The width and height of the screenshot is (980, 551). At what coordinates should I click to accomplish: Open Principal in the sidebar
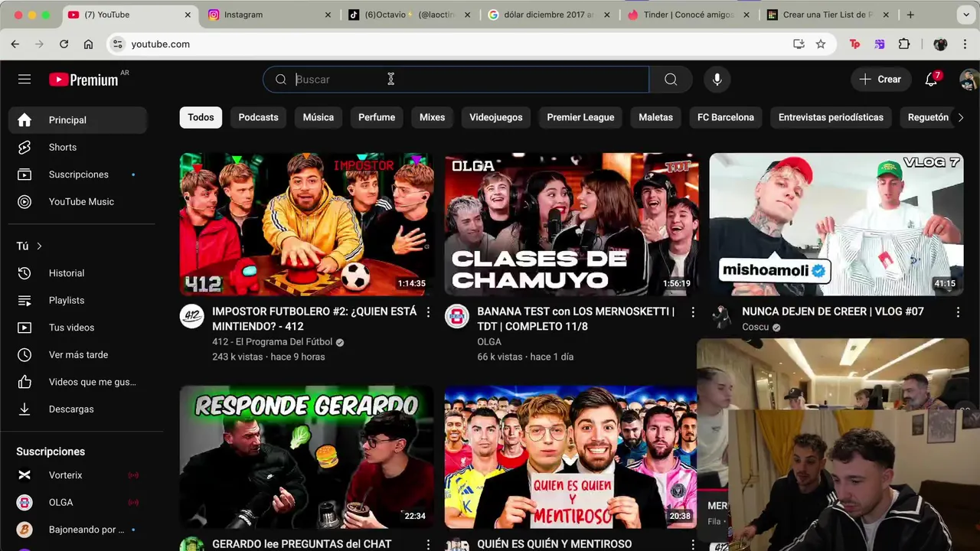tap(77, 120)
